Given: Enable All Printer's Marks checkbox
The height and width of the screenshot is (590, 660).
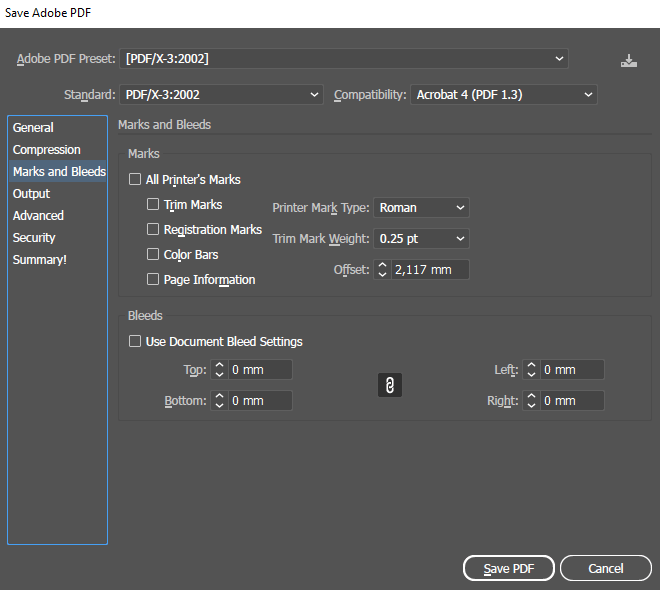Looking at the screenshot, I should coord(135,180).
